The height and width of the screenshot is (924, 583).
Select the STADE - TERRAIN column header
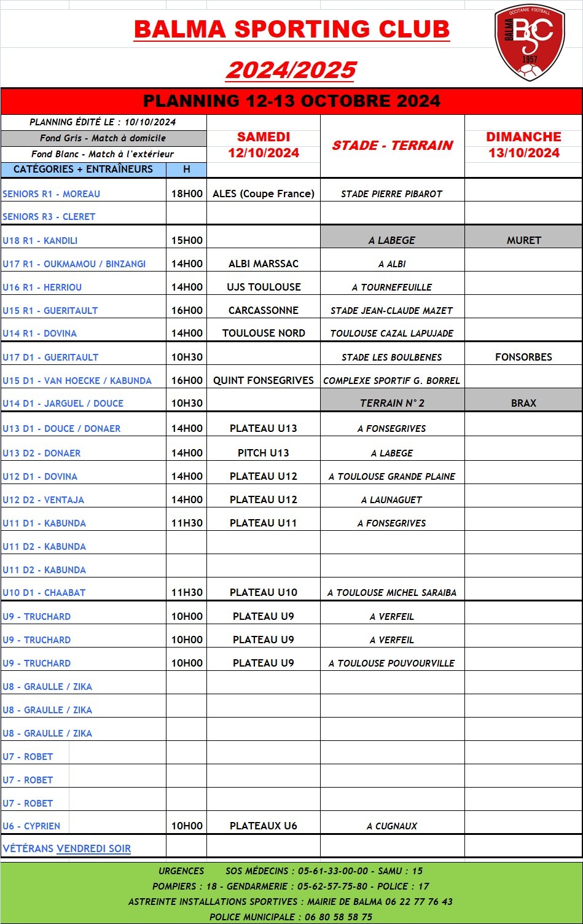click(392, 146)
